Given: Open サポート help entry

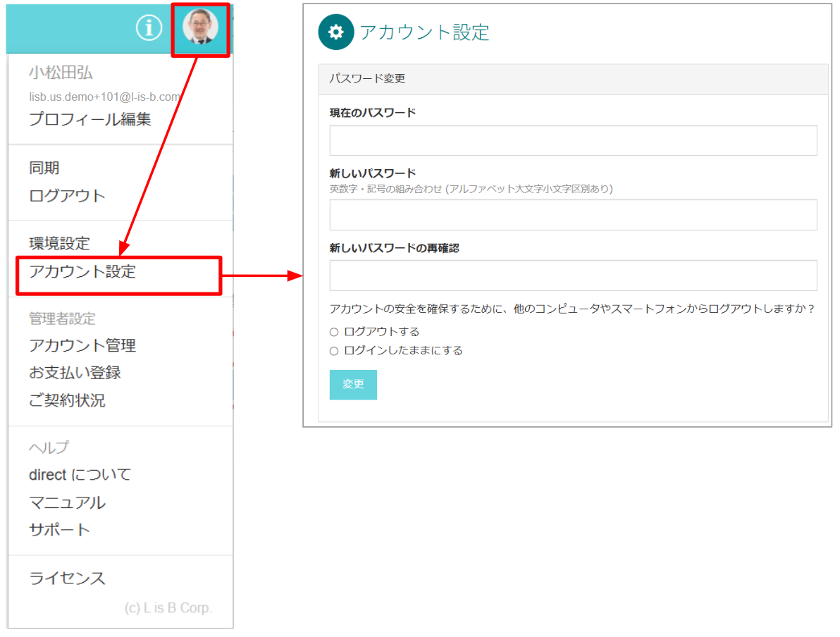Looking at the screenshot, I should coord(59,530).
